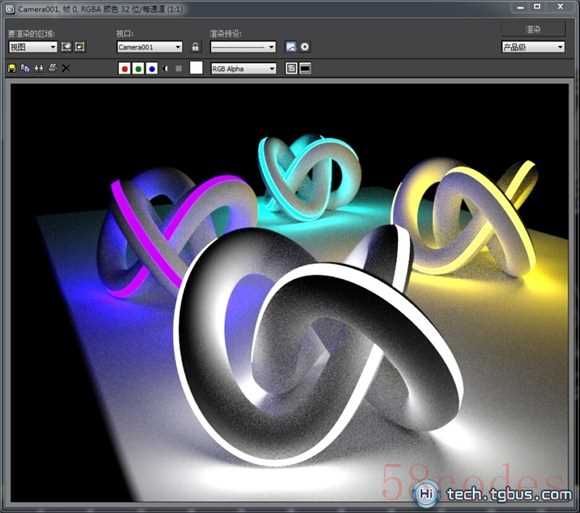Expand the Camera001 viewport dropdown
The height and width of the screenshot is (513, 580).
tap(149, 47)
